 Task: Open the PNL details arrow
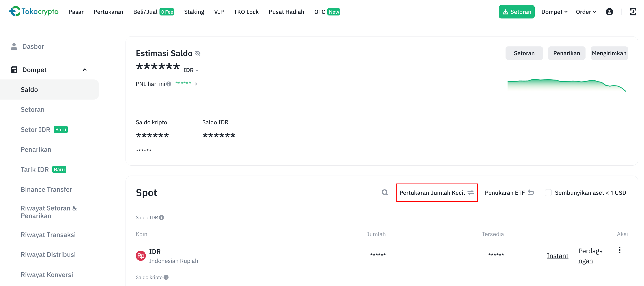point(196,84)
